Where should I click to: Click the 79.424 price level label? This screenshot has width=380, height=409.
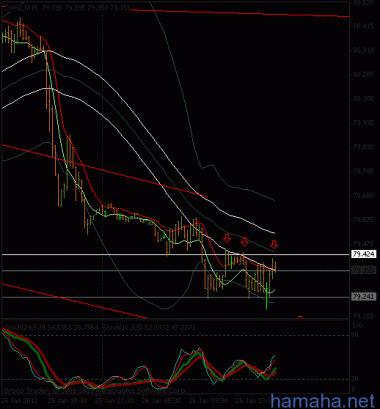point(364,254)
